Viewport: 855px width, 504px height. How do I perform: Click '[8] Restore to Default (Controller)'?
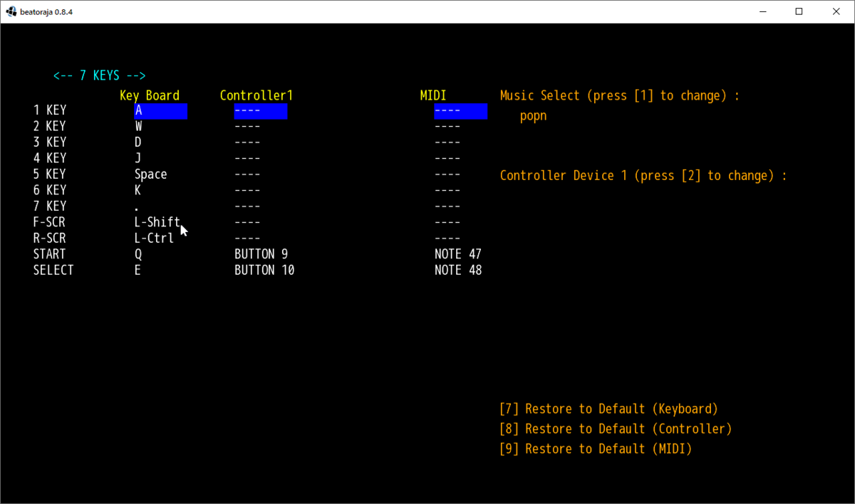point(616,429)
